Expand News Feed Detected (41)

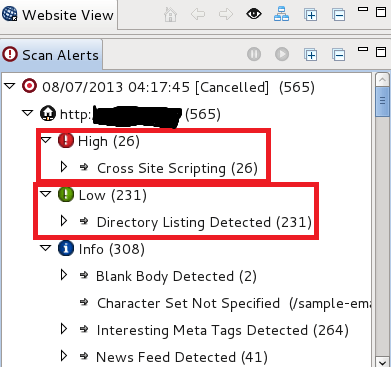[64, 356]
